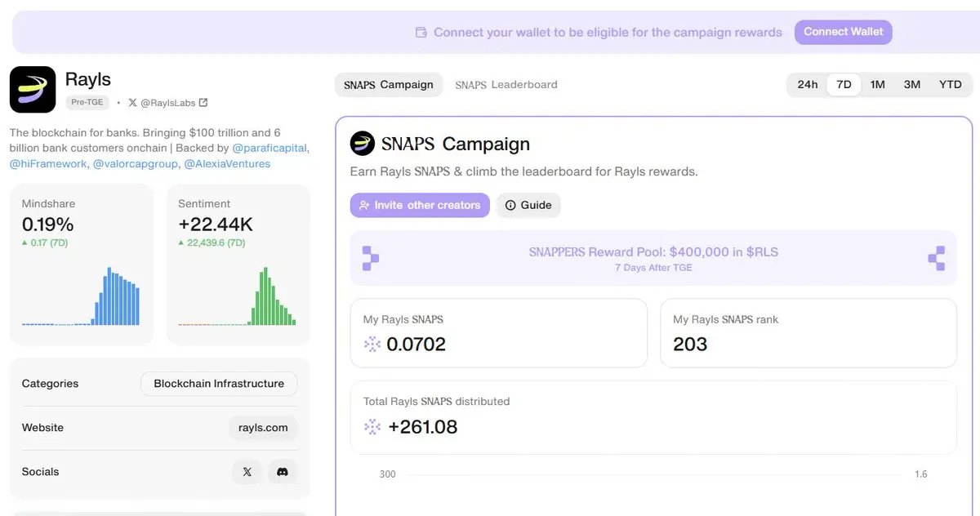Click the green up arrow under Sentiment

pos(181,243)
